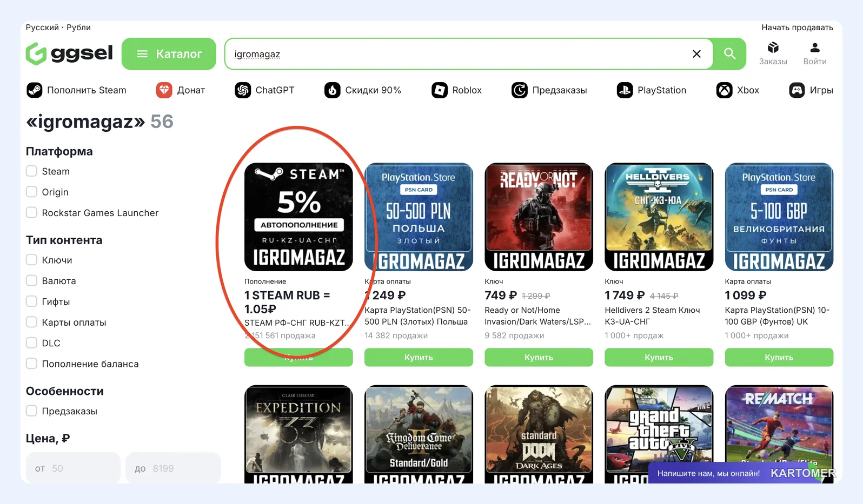This screenshot has width=863, height=504.
Task: Open the Каталог menu button
Action: coord(169,54)
